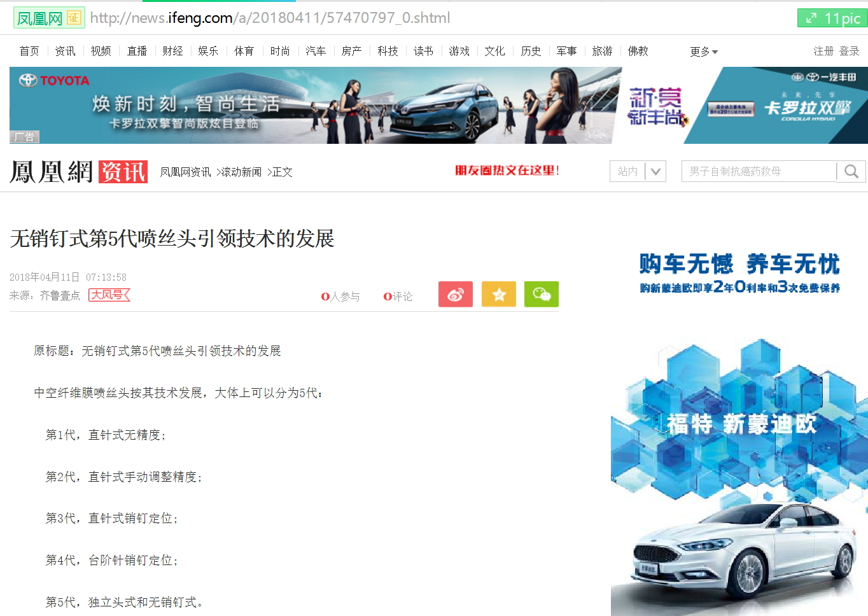Click the search input field
This screenshot has width=868, height=616.
[758, 171]
